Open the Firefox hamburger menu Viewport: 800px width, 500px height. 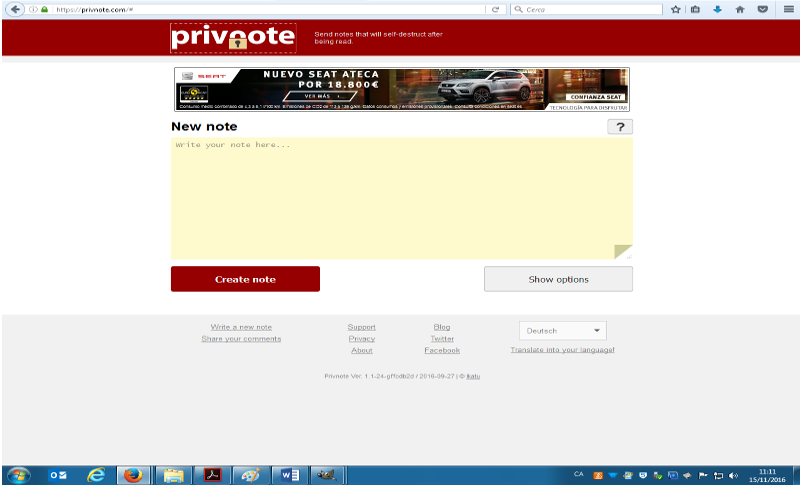(788, 9)
